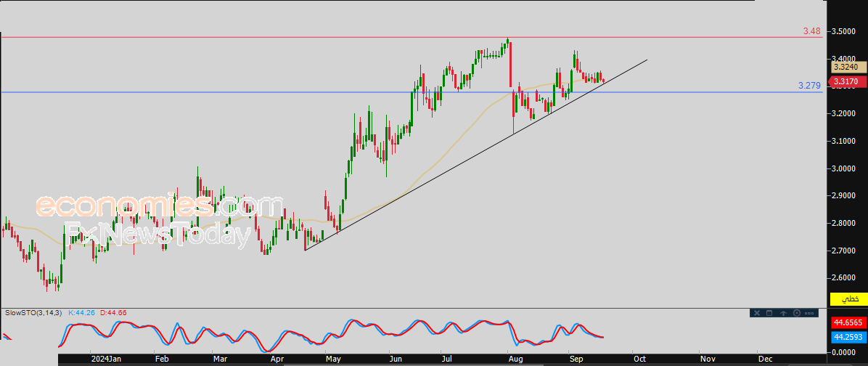Open SlowSTO indicator settings gear
This screenshot has height=366, width=868.
pyautogui.click(x=797, y=313)
